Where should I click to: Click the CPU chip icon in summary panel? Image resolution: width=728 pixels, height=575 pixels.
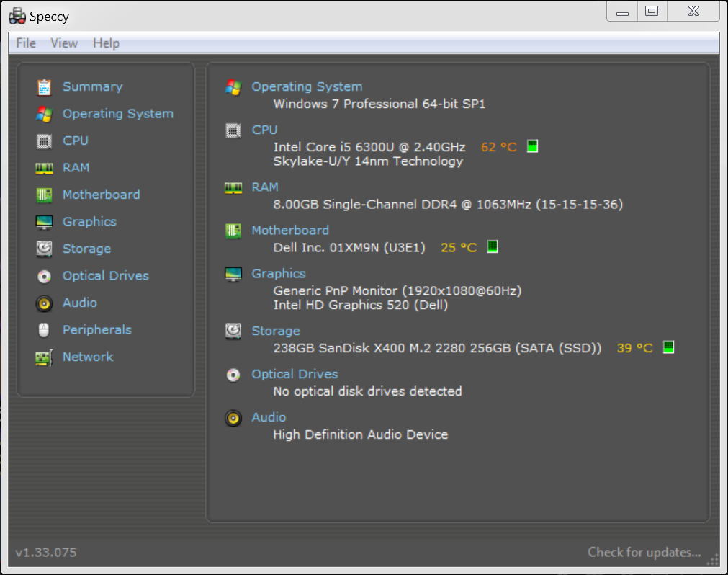(x=233, y=131)
